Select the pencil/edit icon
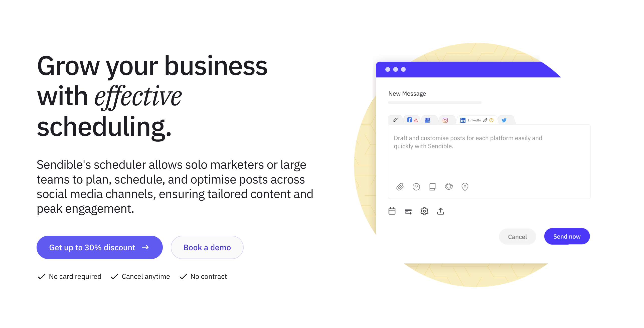644x328 pixels. [394, 120]
